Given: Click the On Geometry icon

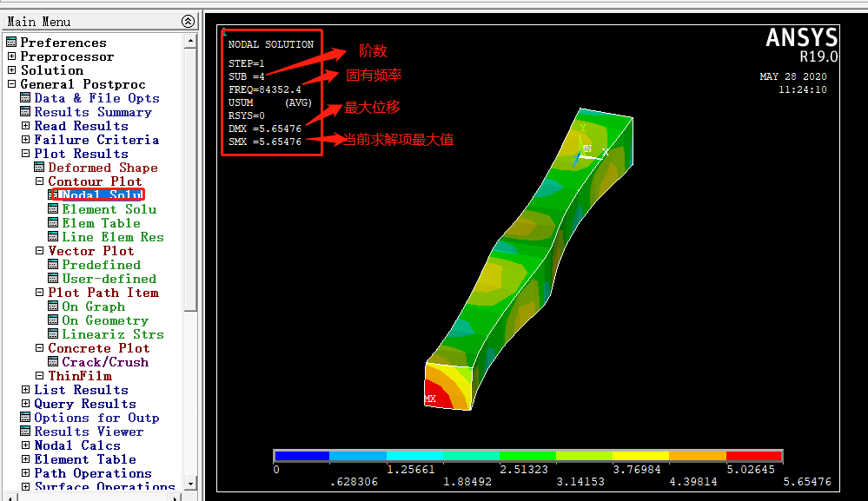Looking at the screenshot, I should (x=53, y=320).
